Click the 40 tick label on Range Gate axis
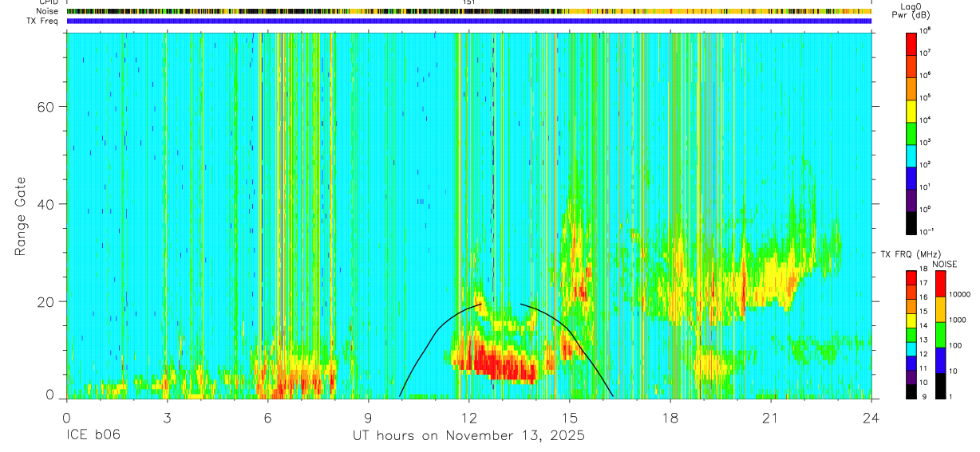Screen dimensions: 980x452 46,204
